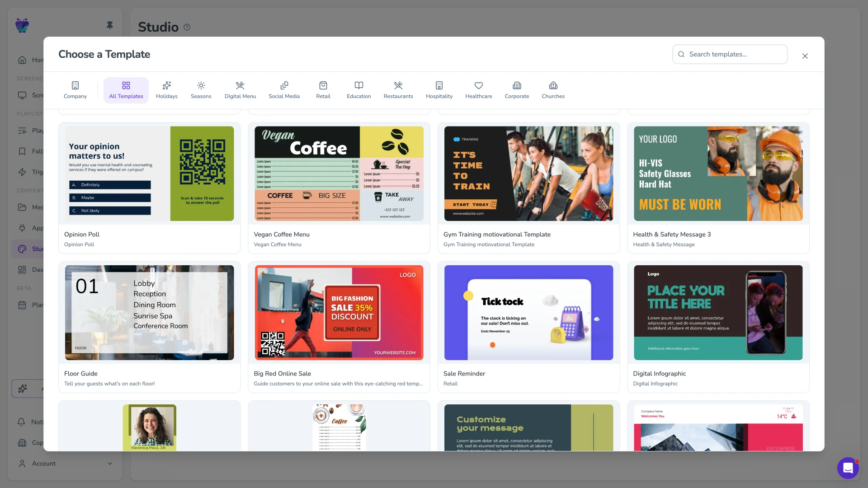This screenshot has height=488, width=868.
Task: Select the Digital Menu category
Action: [x=240, y=90]
